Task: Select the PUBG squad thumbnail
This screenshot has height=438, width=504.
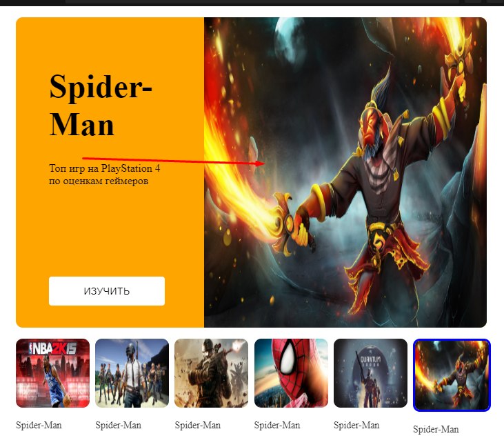Action: (x=132, y=373)
